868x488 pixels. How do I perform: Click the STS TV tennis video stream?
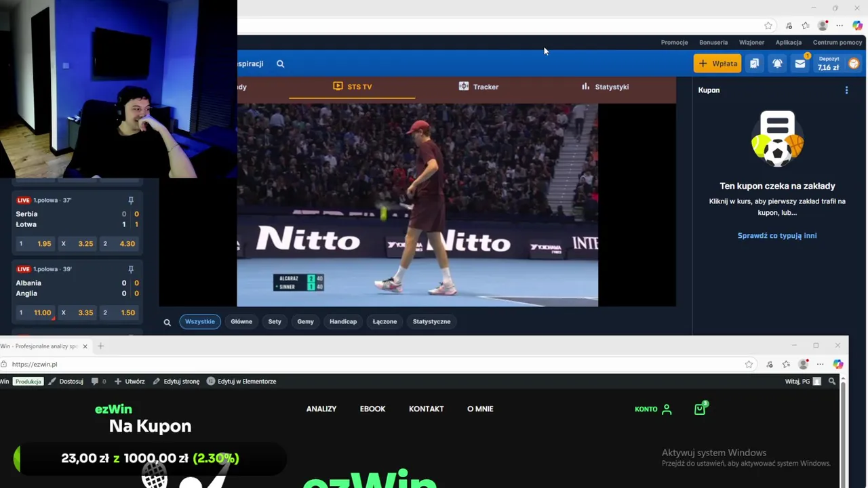pyautogui.click(x=417, y=205)
